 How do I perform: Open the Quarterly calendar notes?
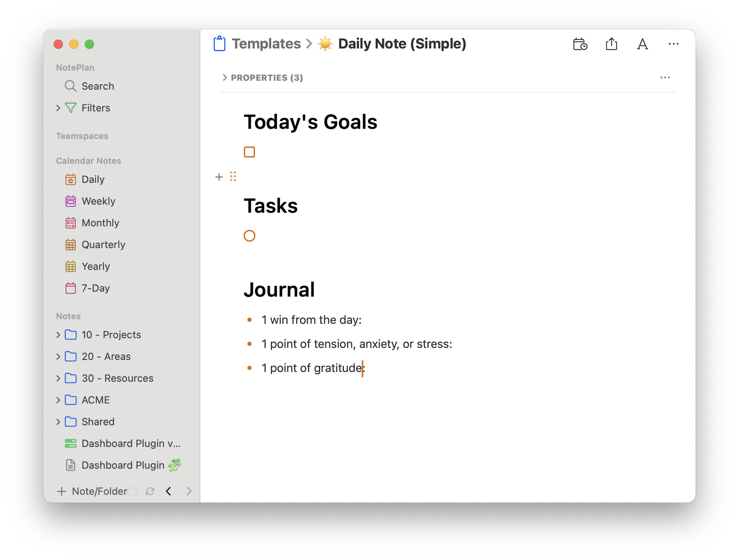point(103,245)
